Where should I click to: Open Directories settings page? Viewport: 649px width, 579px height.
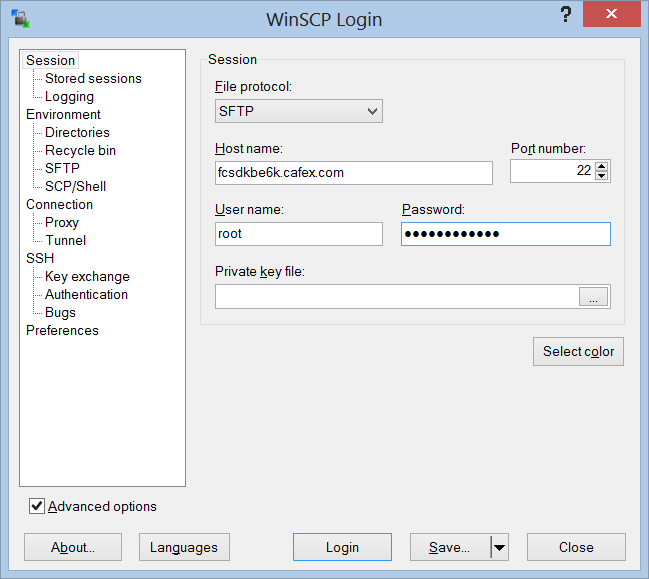click(x=77, y=132)
